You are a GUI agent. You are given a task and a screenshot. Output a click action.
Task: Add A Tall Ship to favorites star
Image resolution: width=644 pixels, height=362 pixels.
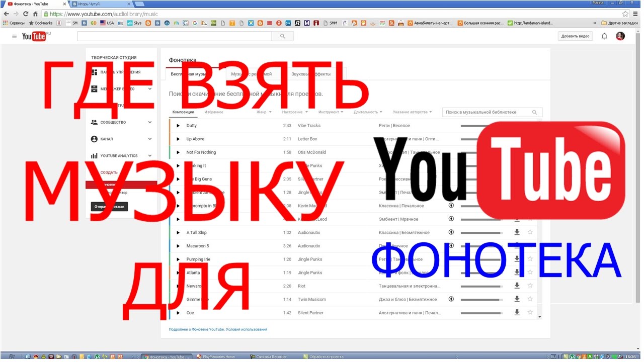[x=530, y=232]
